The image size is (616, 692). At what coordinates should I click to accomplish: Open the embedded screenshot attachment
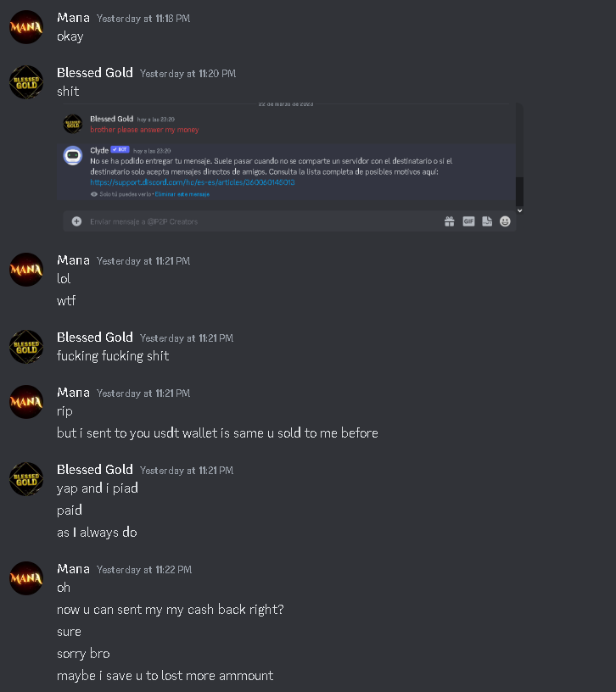[x=289, y=167]
